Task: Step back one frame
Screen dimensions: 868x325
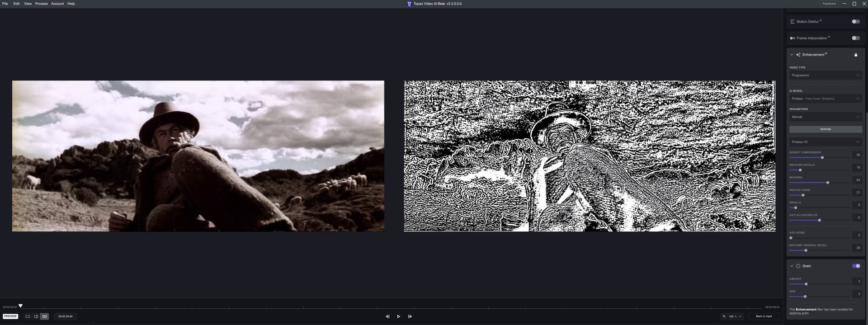Action: 387,316
